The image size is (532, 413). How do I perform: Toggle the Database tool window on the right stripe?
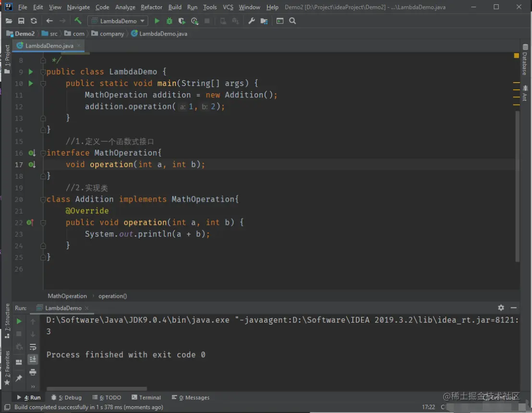point(524,60)
